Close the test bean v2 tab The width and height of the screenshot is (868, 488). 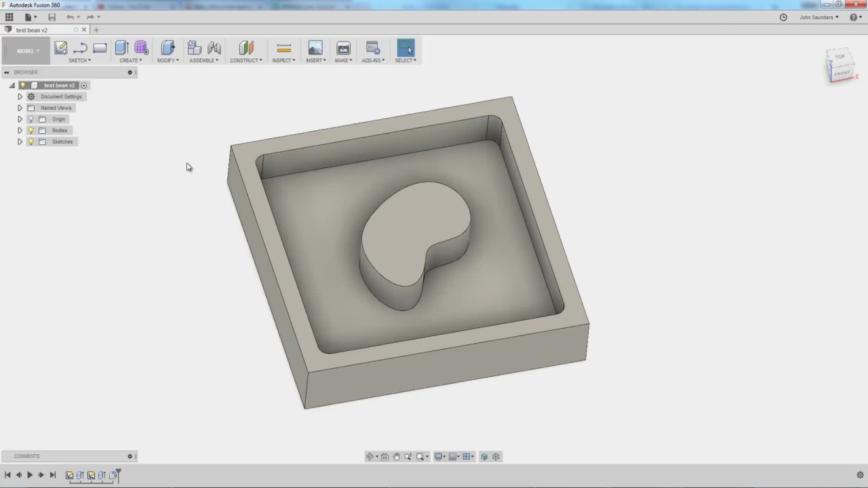click(84, 30)
